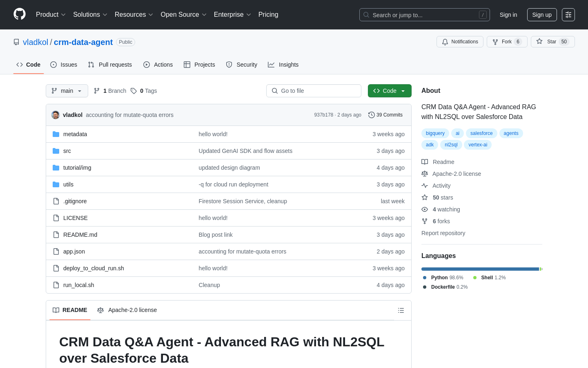Open the metadata folder icon
588x368 pixels.
coord(56,134)
